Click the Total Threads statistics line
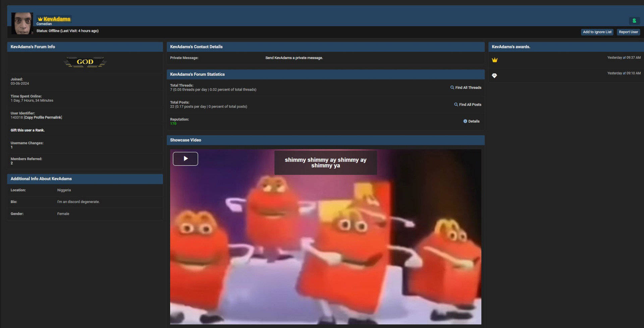 [213, 90]
